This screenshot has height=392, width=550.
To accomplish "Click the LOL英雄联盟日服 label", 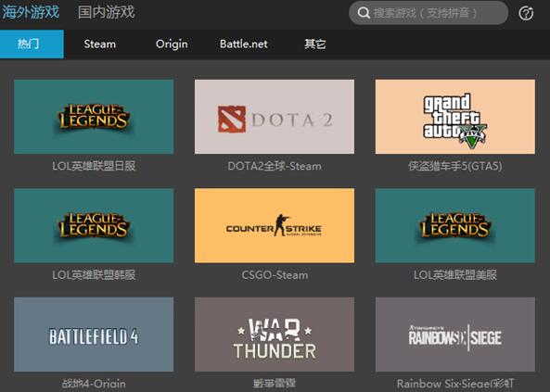I will [94, 166].
